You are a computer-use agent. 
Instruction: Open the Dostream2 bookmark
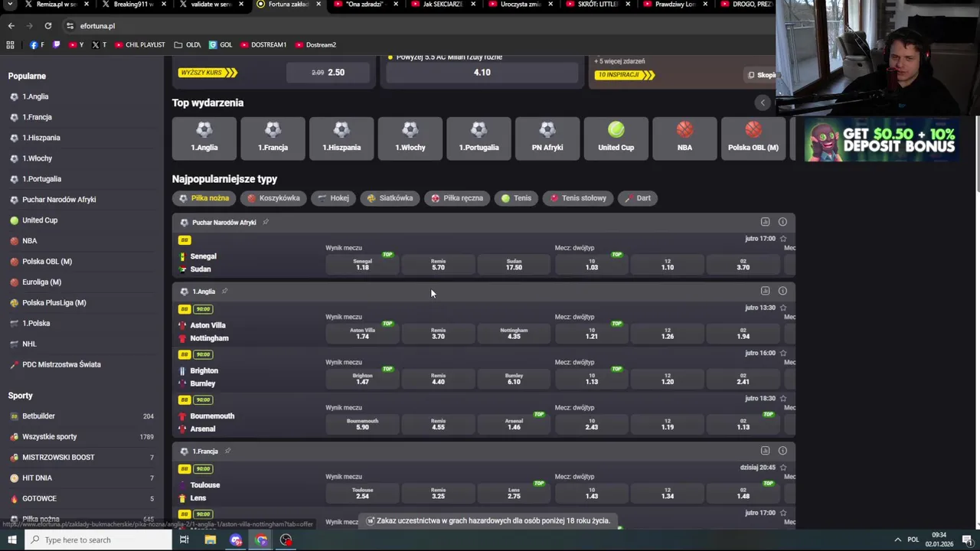(315, 44)
